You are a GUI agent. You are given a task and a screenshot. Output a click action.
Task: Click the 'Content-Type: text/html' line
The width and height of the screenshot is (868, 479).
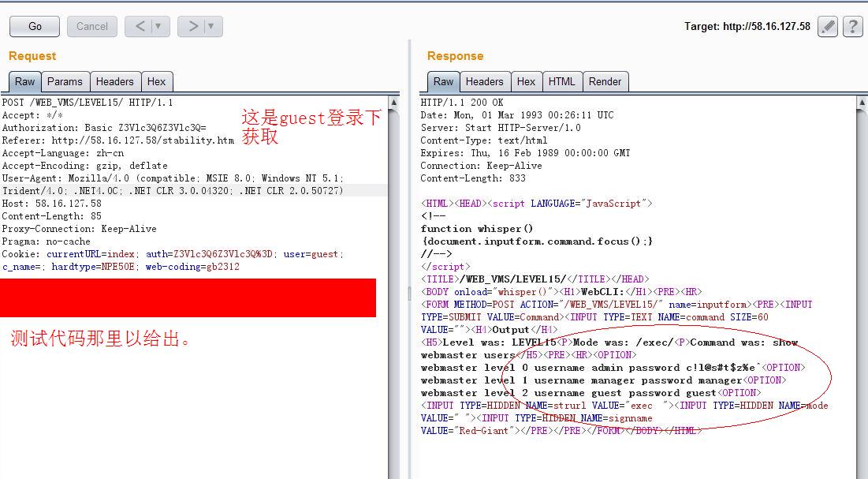[484, 140]
